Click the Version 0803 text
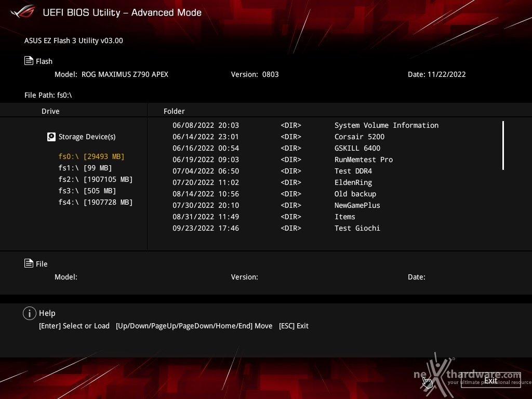This screenshot has height=399, width=532. (x=255, y=74)
